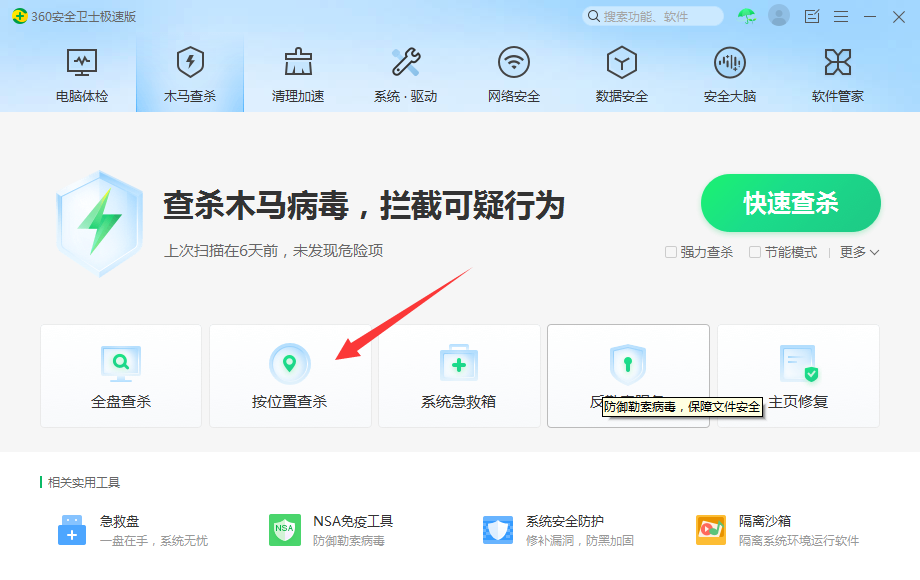Open the 软件管家 four-leaf icon
This screenshot has height=580, width=920.
(838, 62)
